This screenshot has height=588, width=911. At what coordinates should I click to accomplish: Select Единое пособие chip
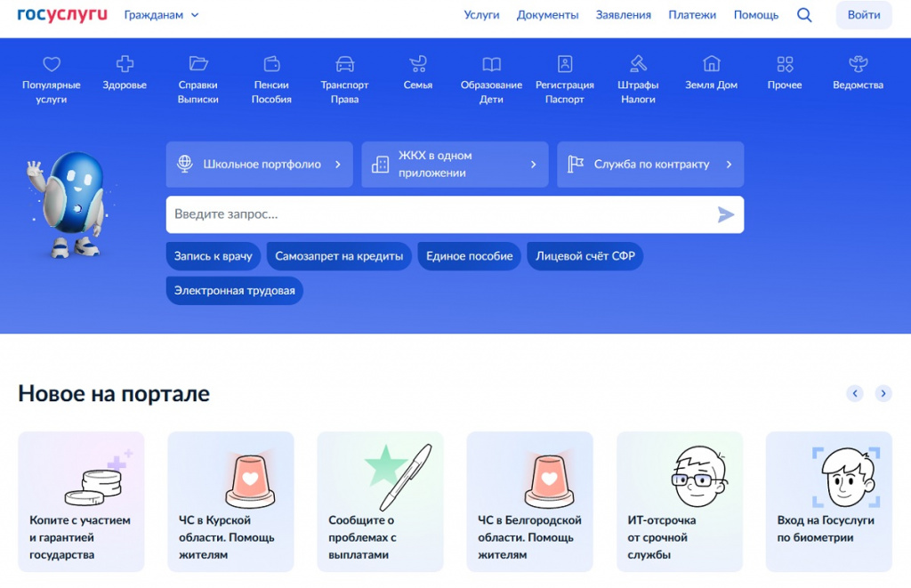470,256
